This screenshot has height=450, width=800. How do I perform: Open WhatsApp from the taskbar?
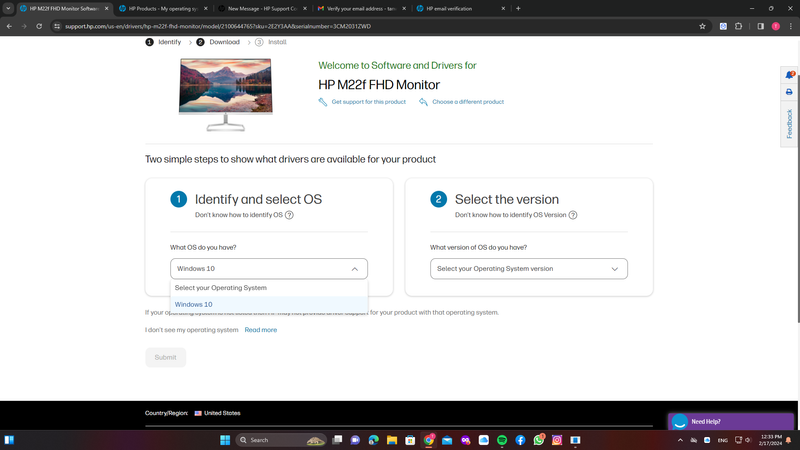(539, 440)
